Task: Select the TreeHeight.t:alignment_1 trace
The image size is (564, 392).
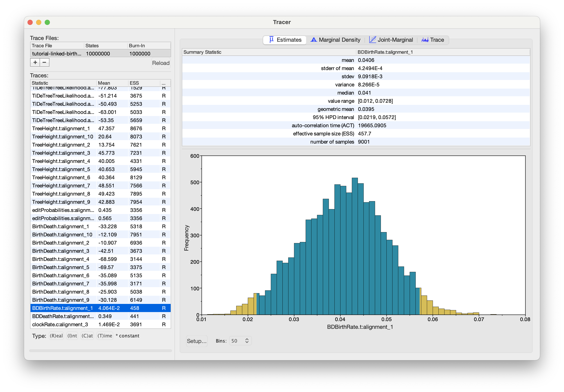Action: click(100, 129)
